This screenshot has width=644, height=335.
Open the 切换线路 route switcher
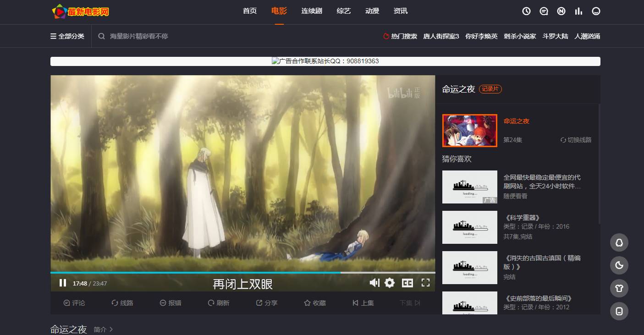(576, 140)
